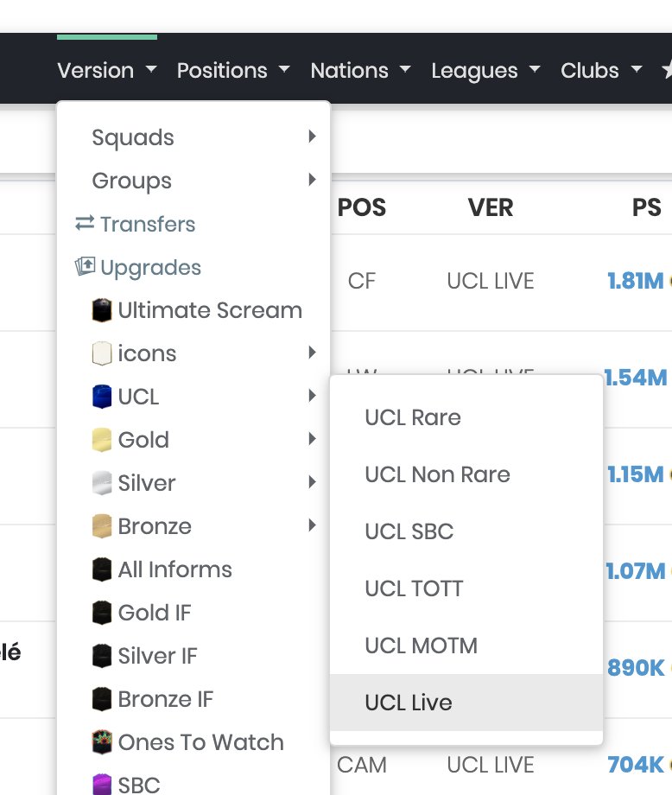The width and height of the screenshot is (672, 795).
Task: Click the 704K price value
Action: (x=636, y=765)
